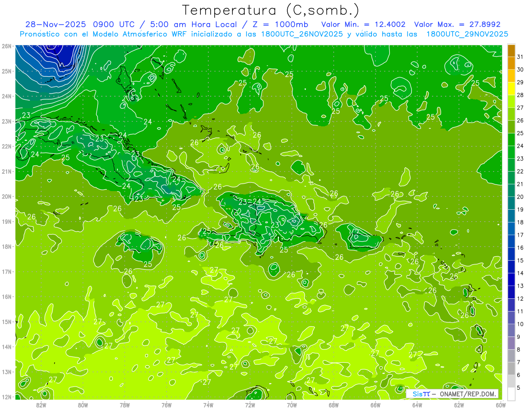Click the color scale label "30"
532x411 pixels.
coord(520,70)
